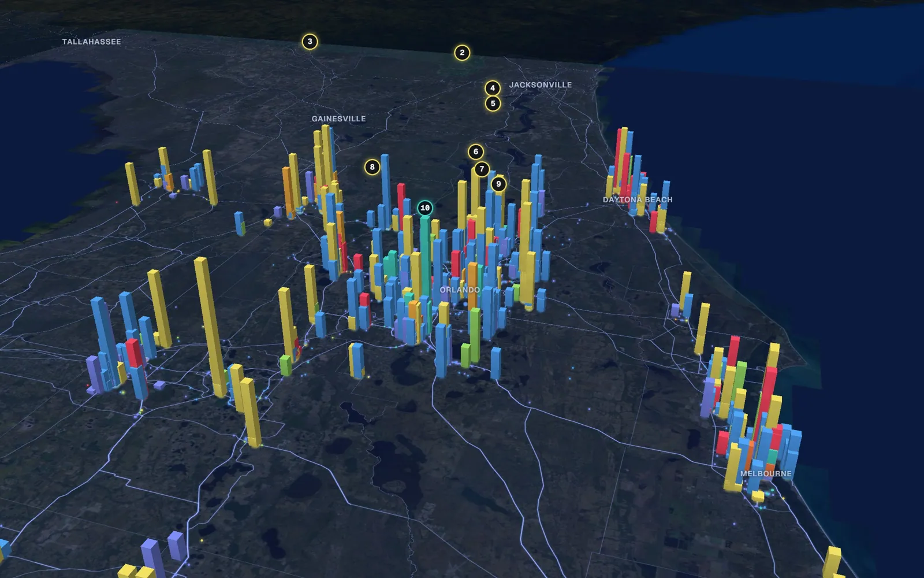
Task: Select map marker number 5
Action: pos(493,103)
